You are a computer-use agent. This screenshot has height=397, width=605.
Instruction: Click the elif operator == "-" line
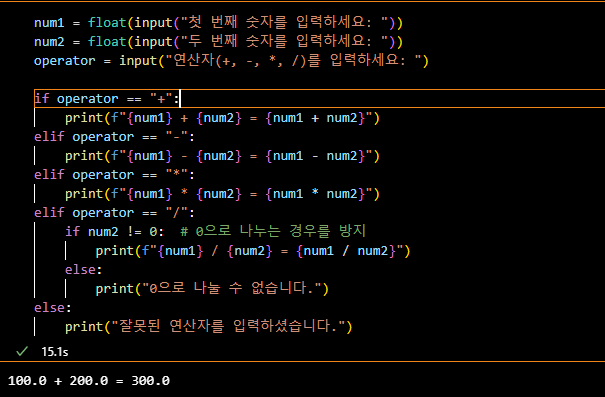click(114, 137)
